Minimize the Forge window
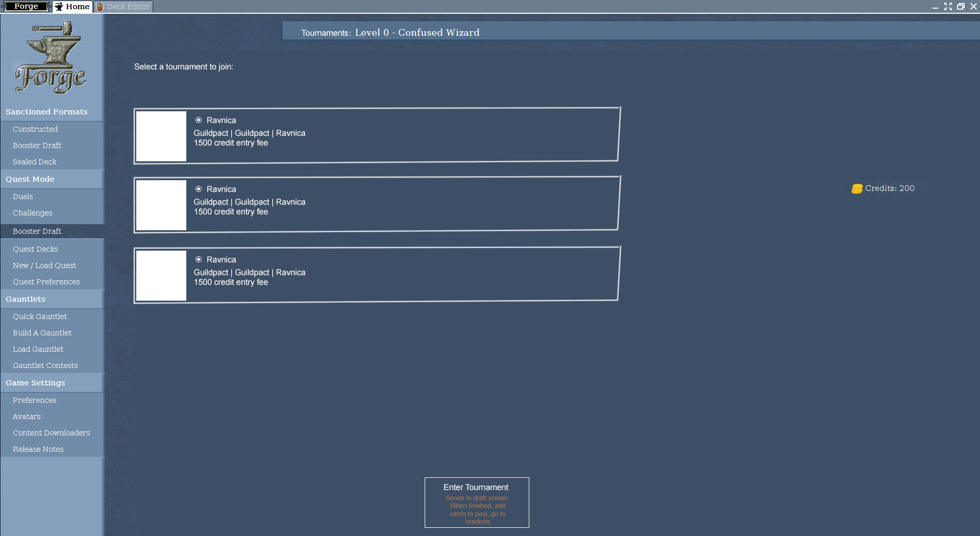 (x=935, y=7)
